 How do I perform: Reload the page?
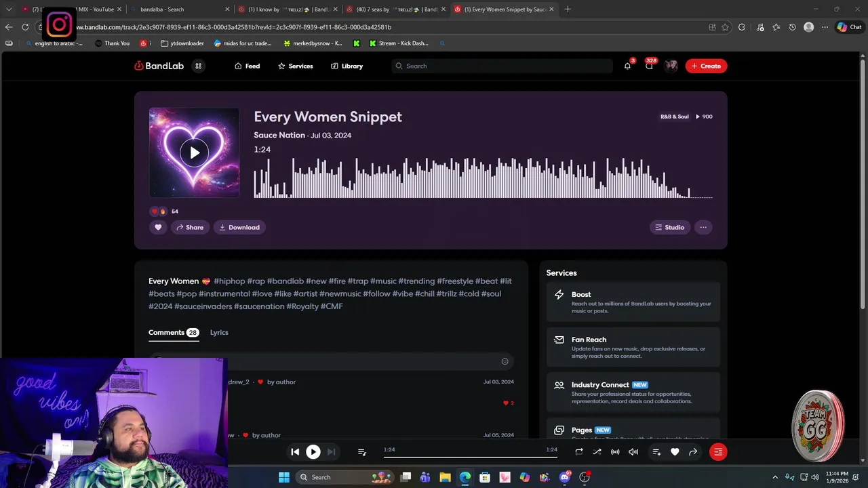(25, 27)
